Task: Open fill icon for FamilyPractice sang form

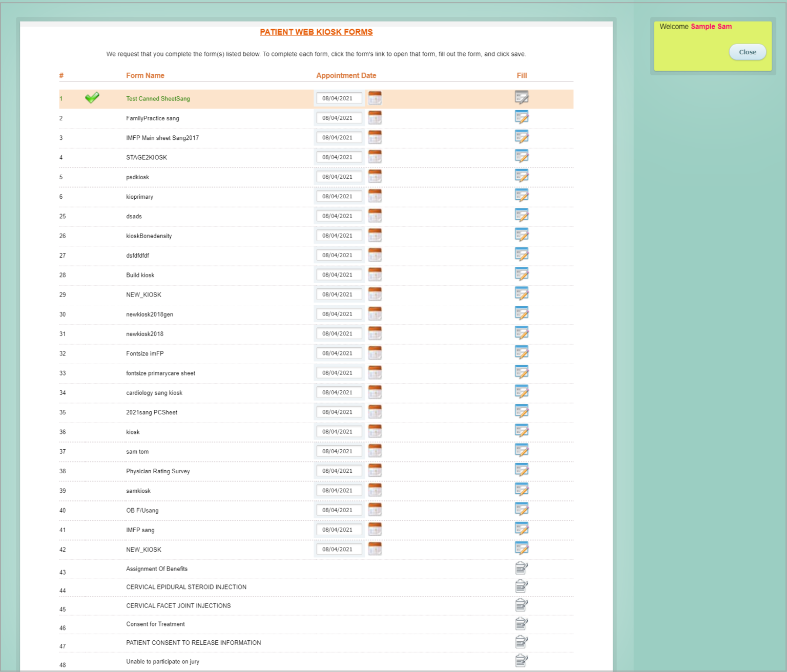Action: pyautogui.click(x=521, y=117)
